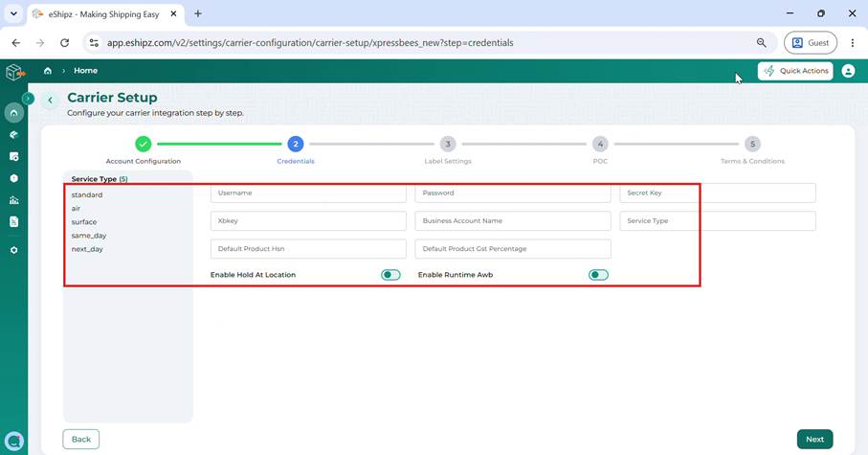This screenshot has height=455, width=868.
Task: Click the browser back arrow
Action: click(x=16, y=43)
